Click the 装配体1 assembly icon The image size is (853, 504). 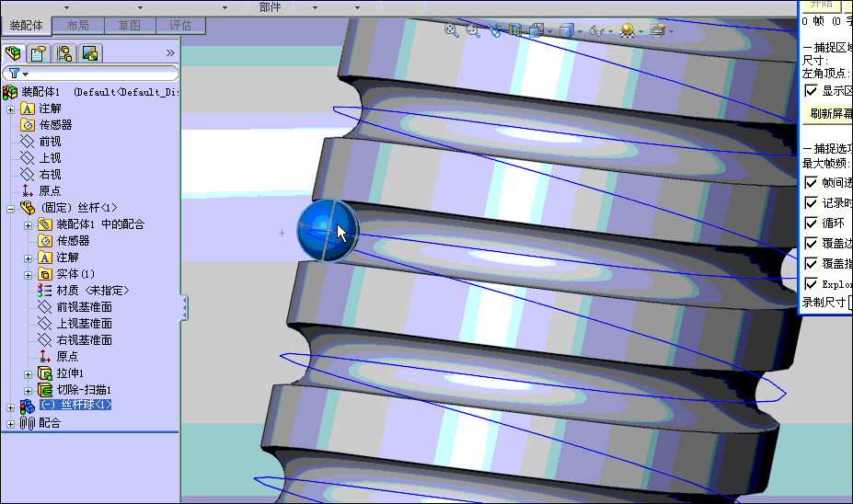[x=10, y=92]
